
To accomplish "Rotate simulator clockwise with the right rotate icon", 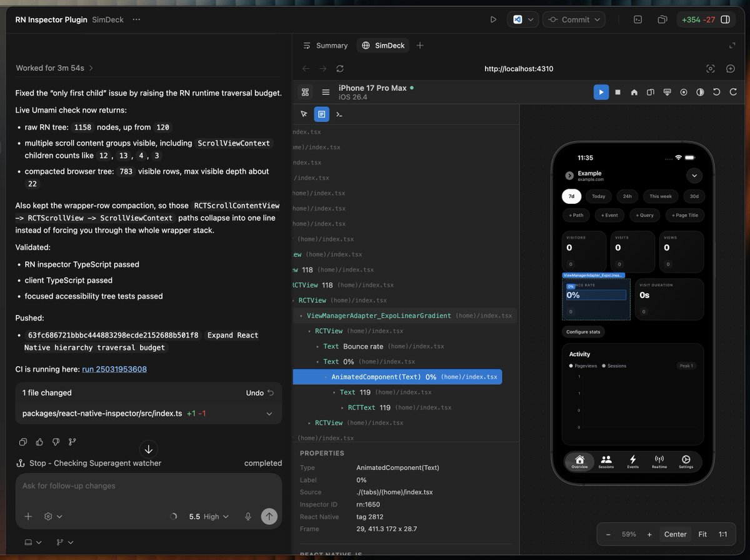I will point(733,92).
